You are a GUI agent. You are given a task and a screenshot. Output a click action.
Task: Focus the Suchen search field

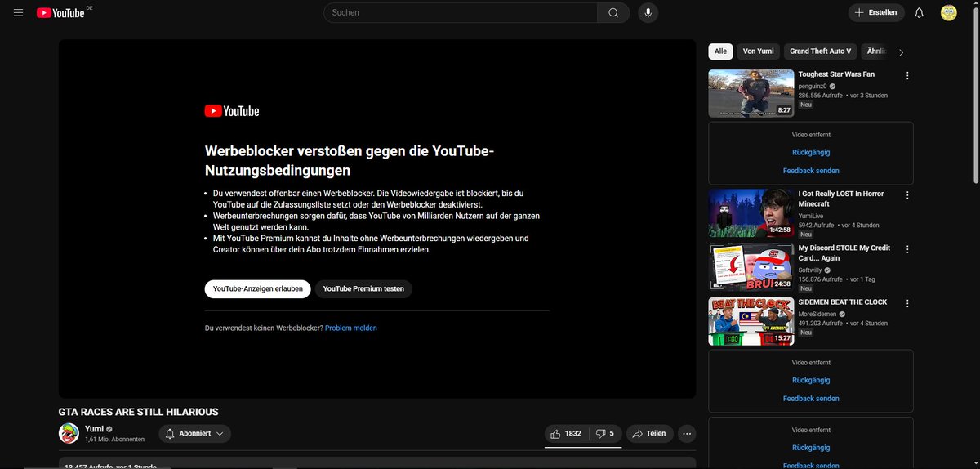click(461, 12)
